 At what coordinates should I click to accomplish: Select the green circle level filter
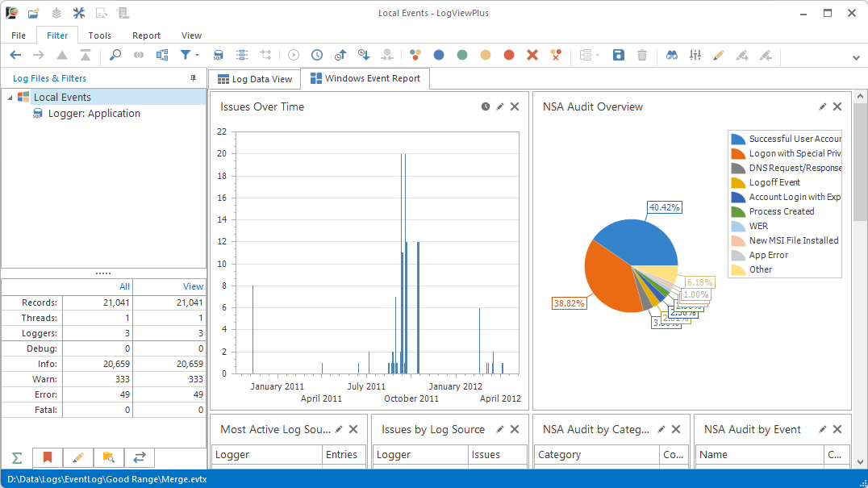click(462, 55)
